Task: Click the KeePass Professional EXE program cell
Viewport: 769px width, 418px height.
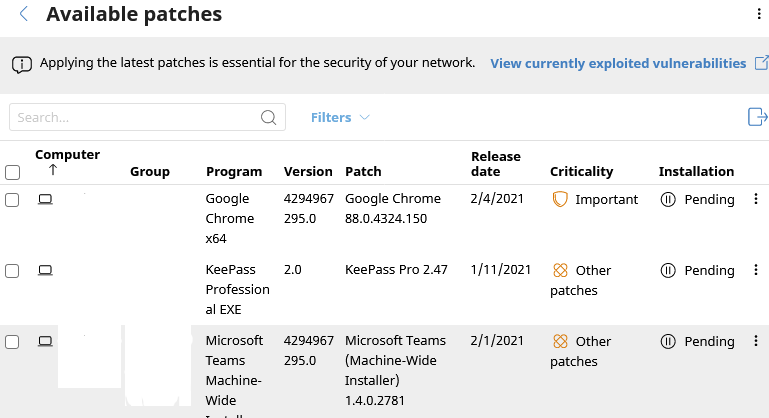Action: 237,289
